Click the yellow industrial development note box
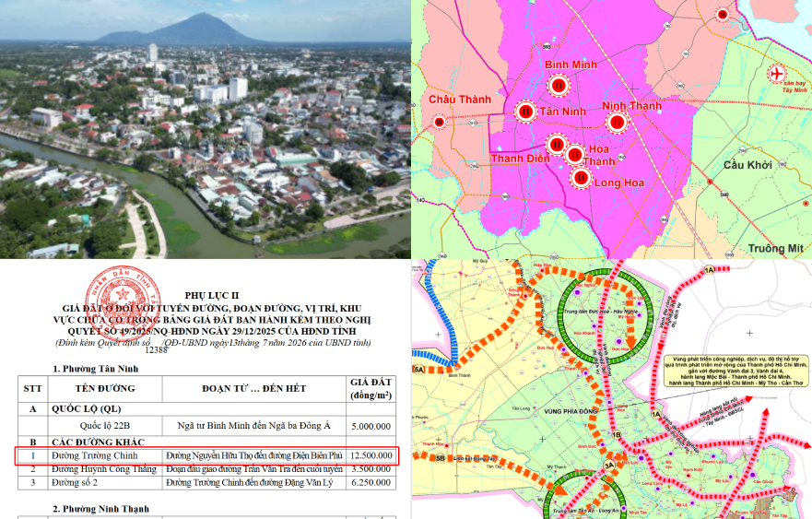Viewport: 812px width, 519px height. coord(736,371)
